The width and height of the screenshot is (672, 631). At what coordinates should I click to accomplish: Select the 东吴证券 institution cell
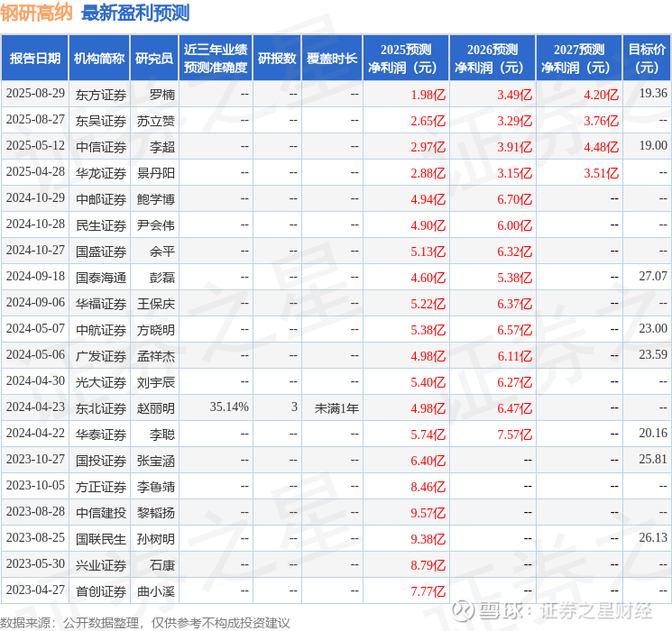(101, 121)
